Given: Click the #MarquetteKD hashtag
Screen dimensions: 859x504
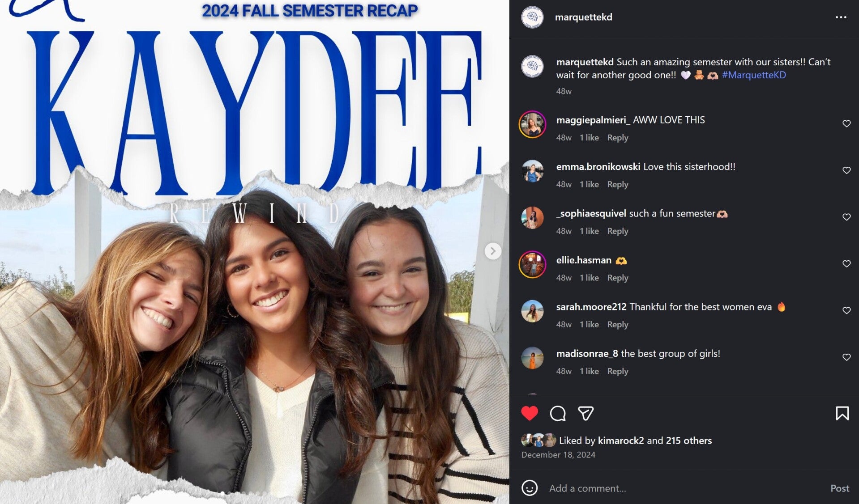Looking at the screenshot, I should point(754,75).
